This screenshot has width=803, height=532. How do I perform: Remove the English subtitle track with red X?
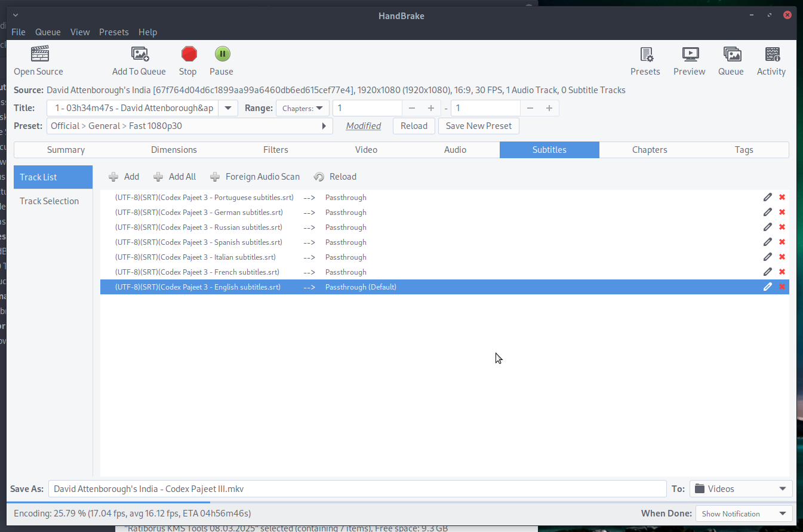point(782,287)
